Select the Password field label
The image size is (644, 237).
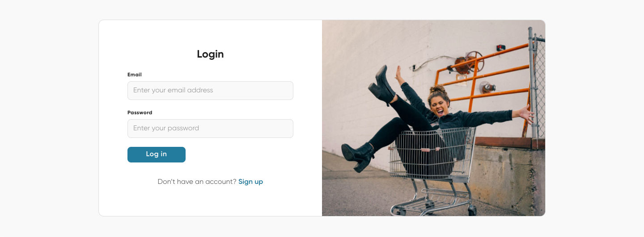point(140,113)
